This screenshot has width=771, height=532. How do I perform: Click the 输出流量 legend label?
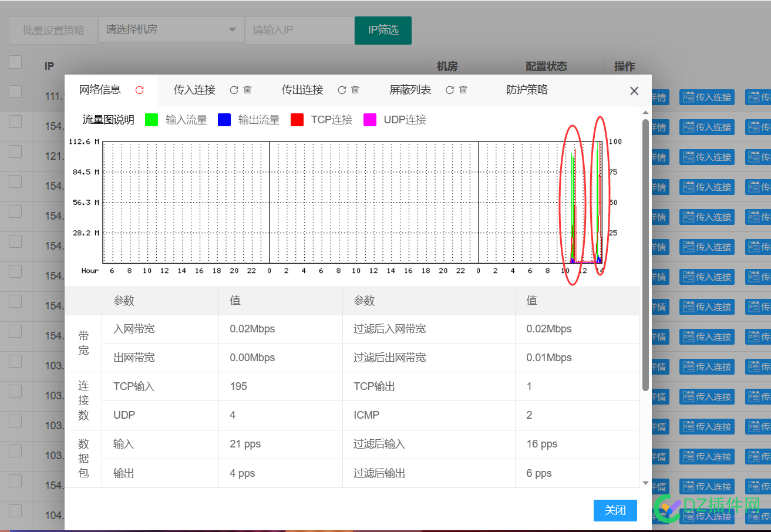[x=259, y=120]
